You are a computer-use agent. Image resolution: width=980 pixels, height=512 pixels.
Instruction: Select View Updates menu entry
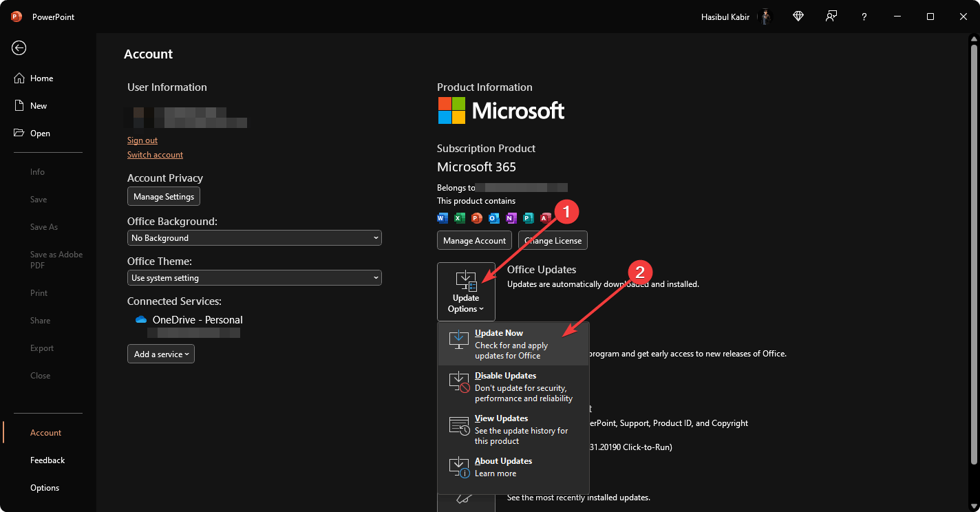click(513, 429)
